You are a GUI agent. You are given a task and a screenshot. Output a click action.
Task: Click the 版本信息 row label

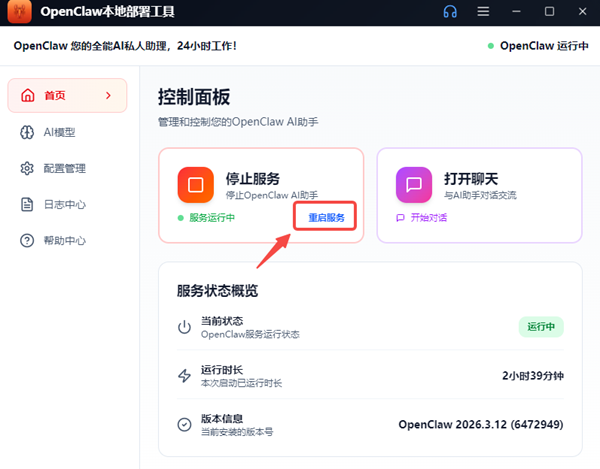[222, 418]
